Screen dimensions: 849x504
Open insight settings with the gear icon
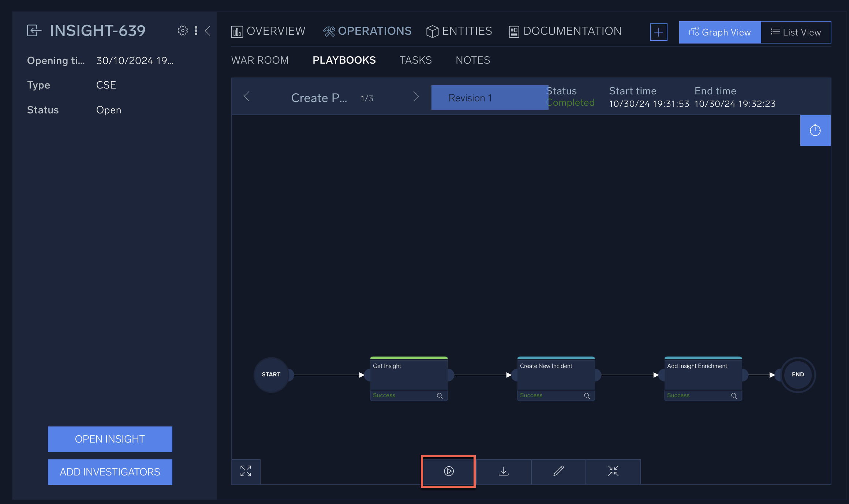(x=183, y=31)
